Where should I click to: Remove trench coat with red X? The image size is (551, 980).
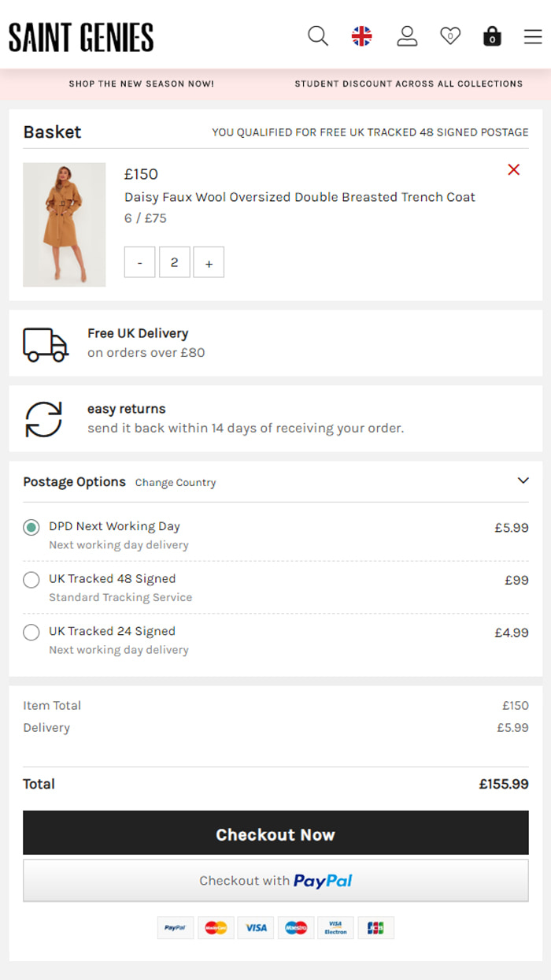pos(514,169)
